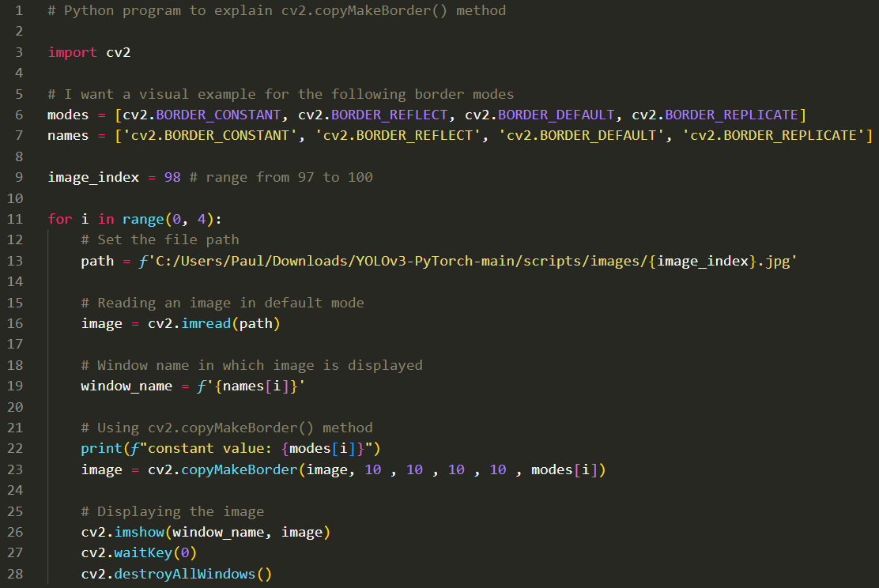The height and width of the screenshot is (588, 879).
Task: Click {image_index} placeholder inside the path string
Action: (703, 262)
